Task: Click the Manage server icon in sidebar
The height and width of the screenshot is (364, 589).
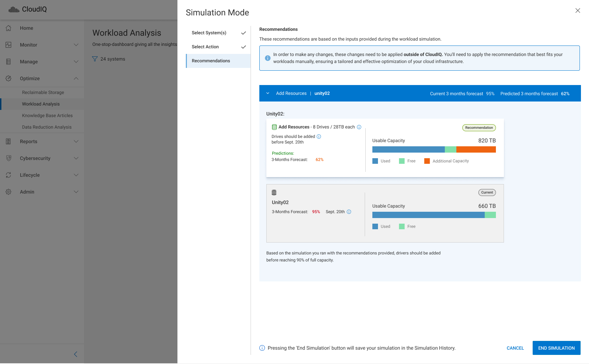Action: (9, 62)
